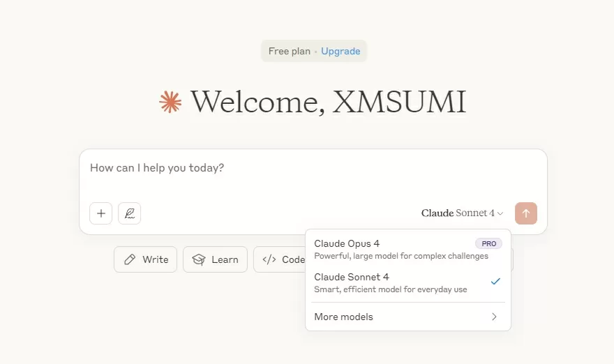Send message with the orange arrow button
614x364 pixels.
click(x=526, y=213)
